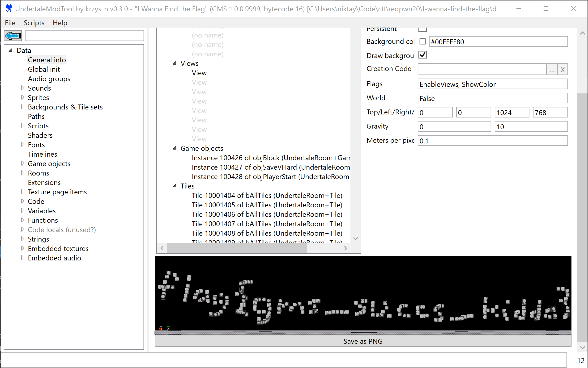Image resolution: width=588 pixels, height=368 pixels.
Task: Toggle the Draw background checkbox
Action: 423,55
